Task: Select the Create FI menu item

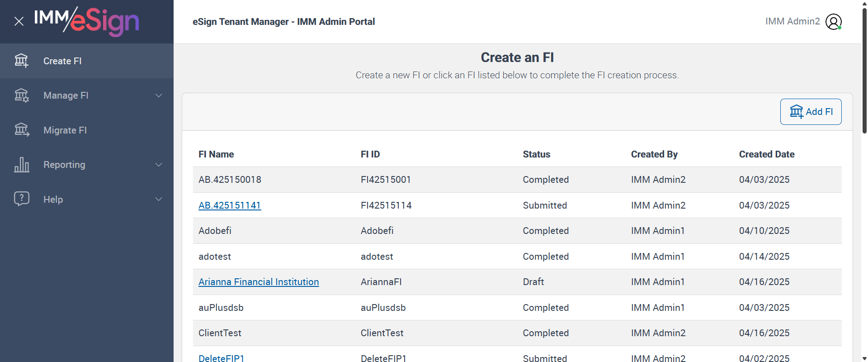Action: coord(62,61)
